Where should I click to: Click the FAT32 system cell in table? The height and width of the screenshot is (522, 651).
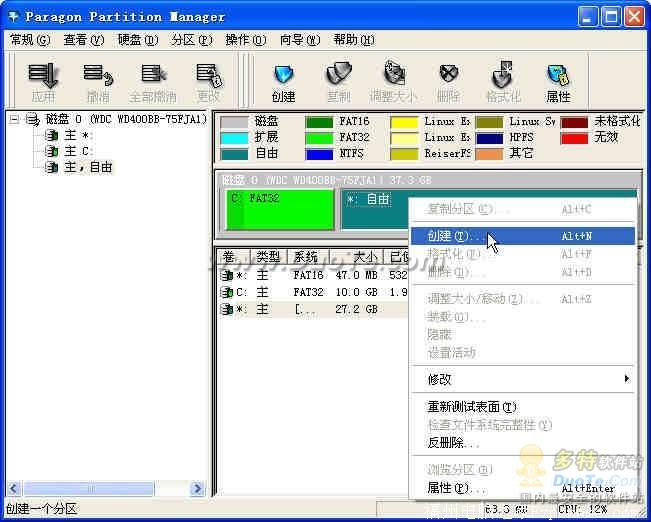308,292
